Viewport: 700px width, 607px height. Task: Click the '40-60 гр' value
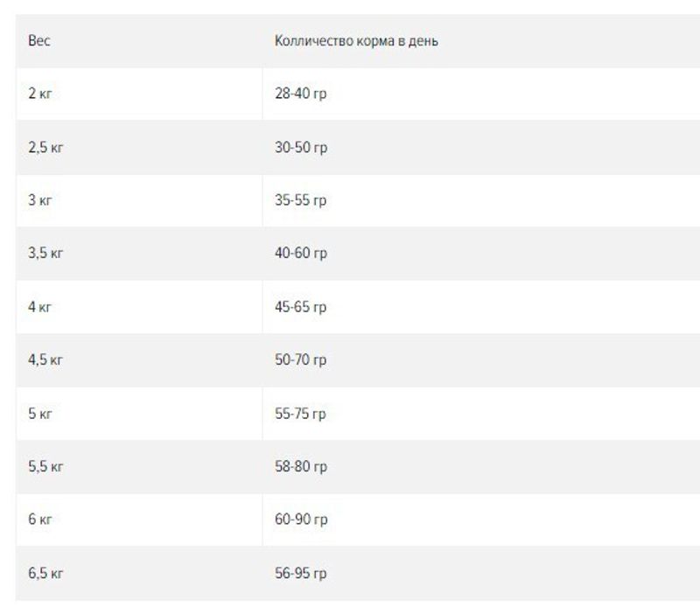(301, 253)
